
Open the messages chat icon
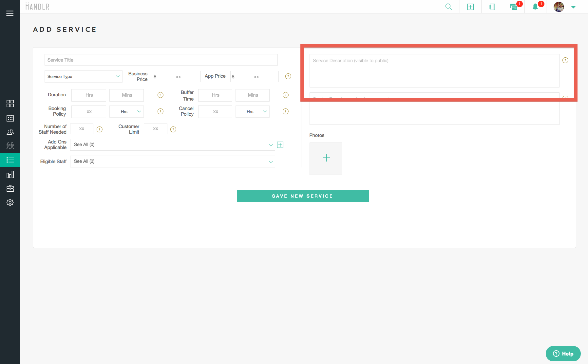tap(514, 7)
